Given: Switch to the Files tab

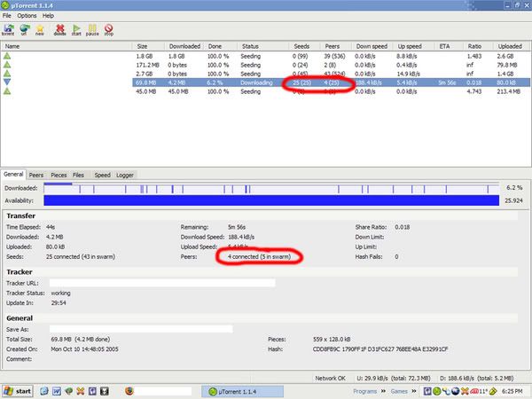Looking at the screenshot, I should [78, 175].
